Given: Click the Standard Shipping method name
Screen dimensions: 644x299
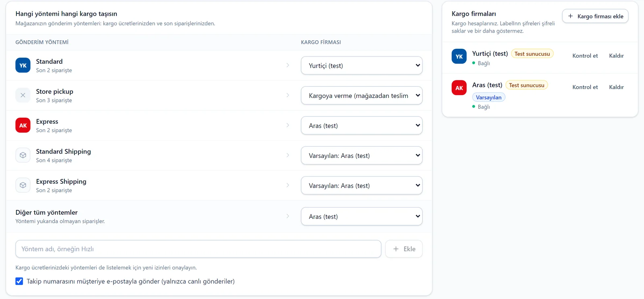Looking at the screenshot, I should coord(64,152).
